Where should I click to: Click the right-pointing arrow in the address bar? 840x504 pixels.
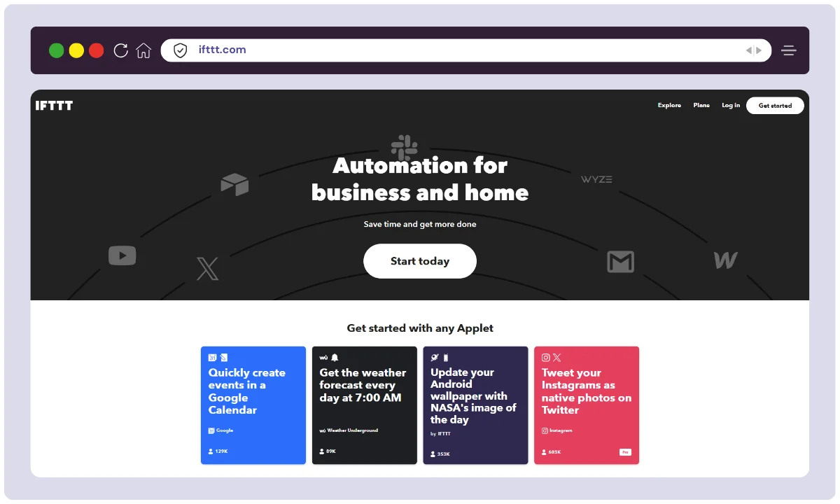tap(759, 50)
